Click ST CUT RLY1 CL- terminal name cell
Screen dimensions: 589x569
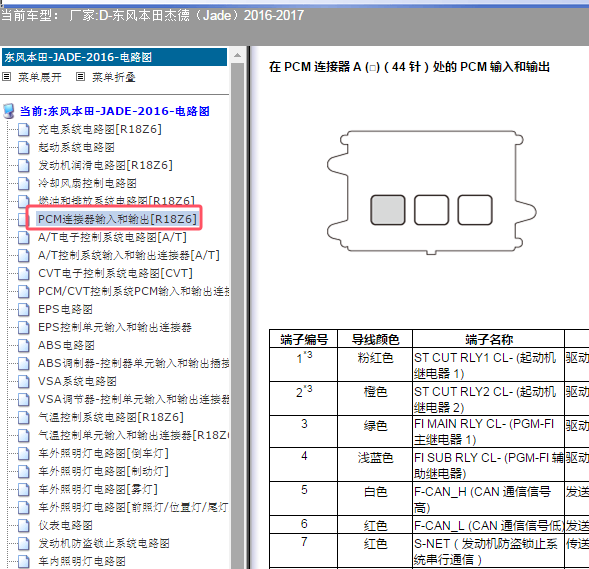[x=488, y=365]
